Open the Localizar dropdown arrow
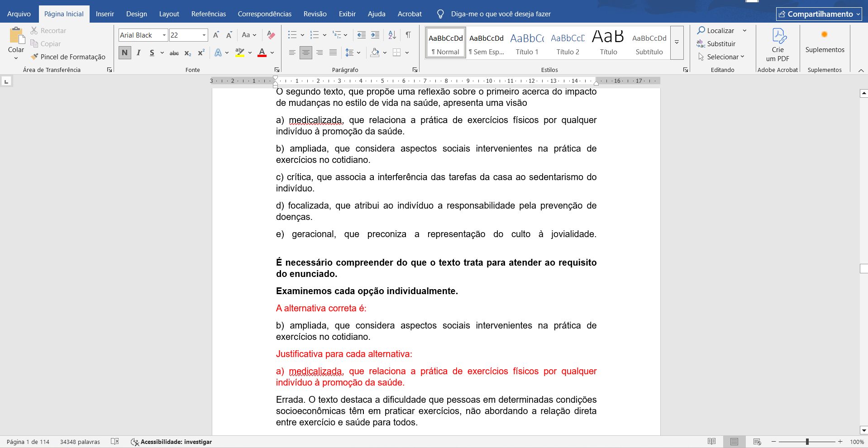This screenshot has height=448, width=868. coord(744,30)
